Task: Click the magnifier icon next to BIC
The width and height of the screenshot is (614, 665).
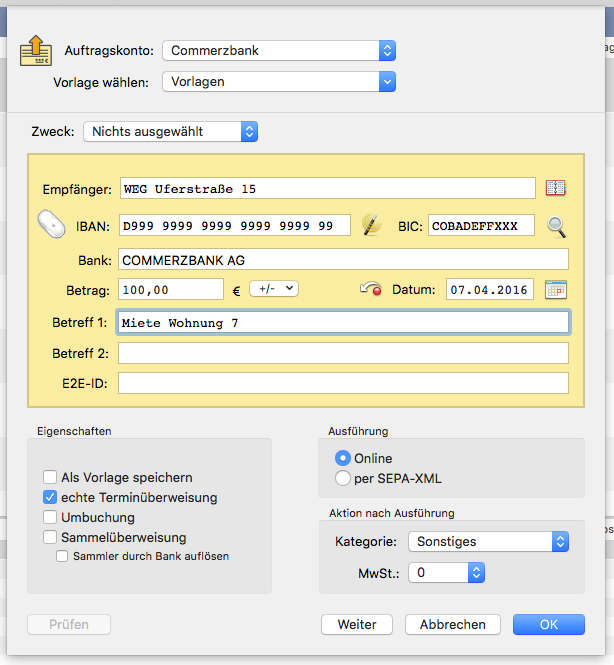Action: click(x=556, y=226)
